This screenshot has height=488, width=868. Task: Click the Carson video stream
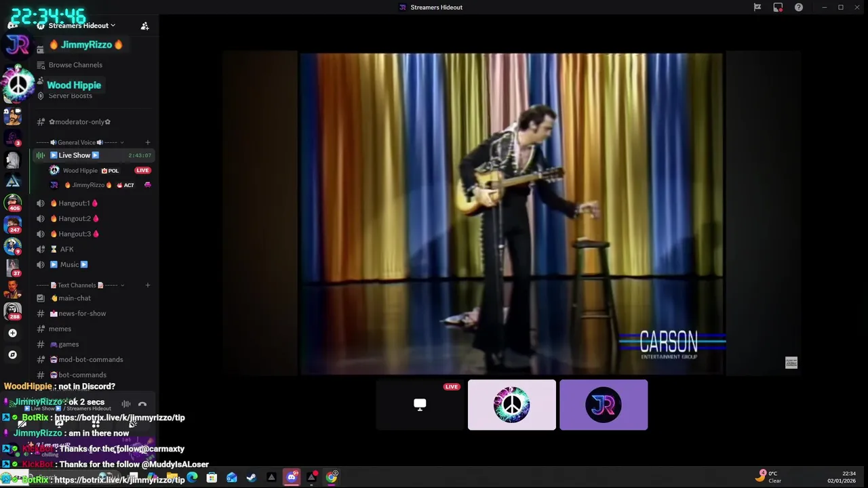tap(512, 213)
